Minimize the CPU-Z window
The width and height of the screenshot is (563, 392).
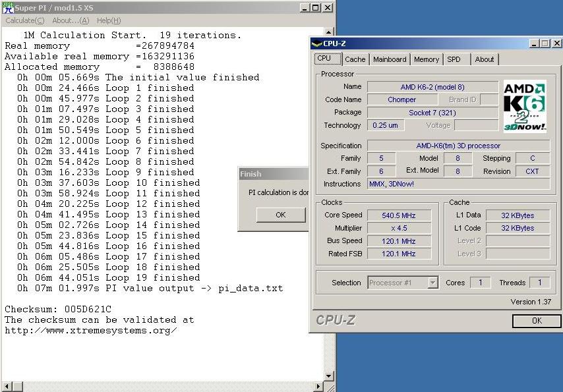[535, 43]
